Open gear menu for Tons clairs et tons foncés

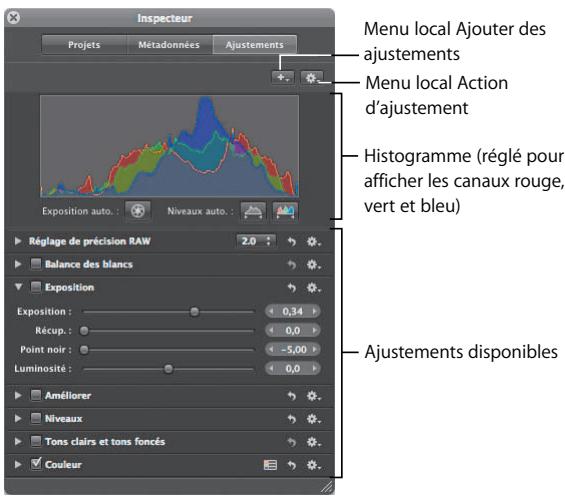pyautogui.click(x=313, y=442)
